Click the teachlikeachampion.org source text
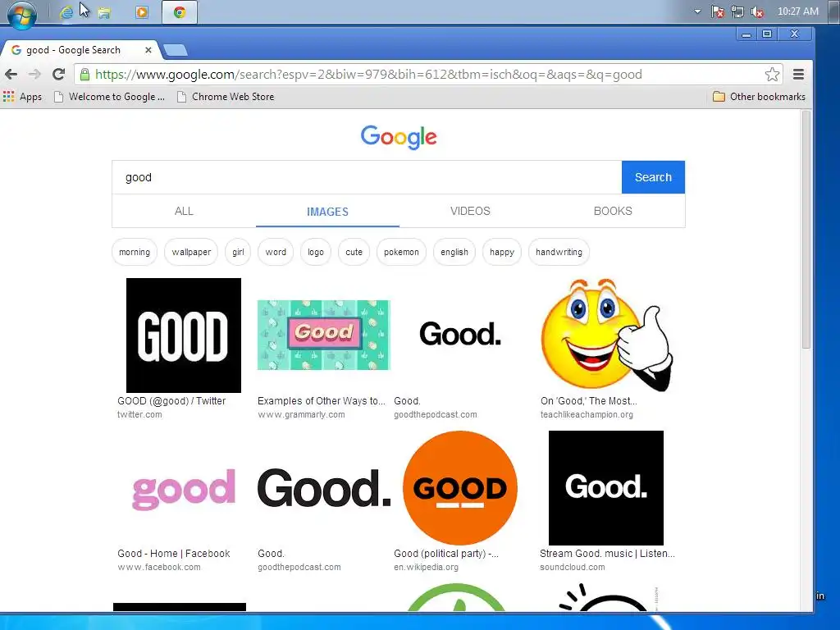Viewport: 840px width, 630px height. click(x=587, y=414)
